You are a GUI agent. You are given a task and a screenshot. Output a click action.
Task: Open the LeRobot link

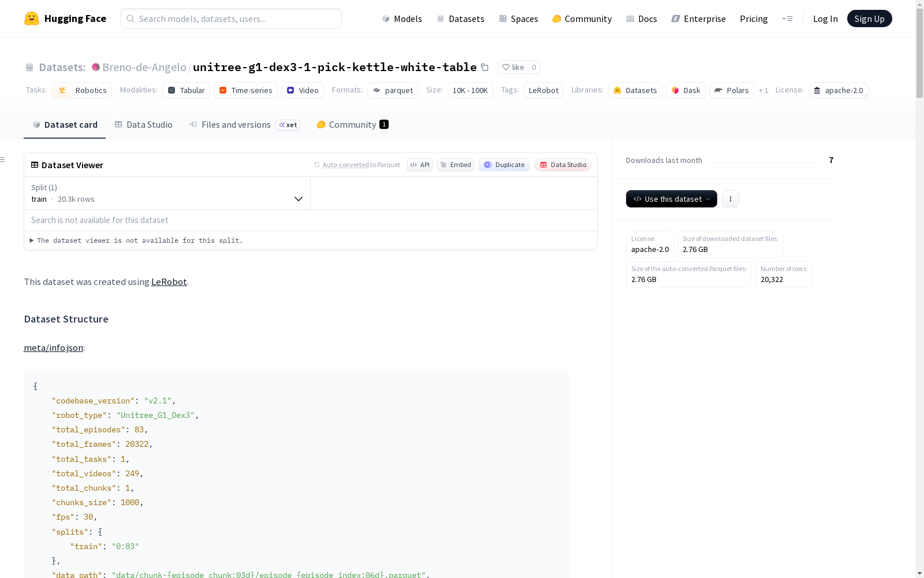coord(169,282)
